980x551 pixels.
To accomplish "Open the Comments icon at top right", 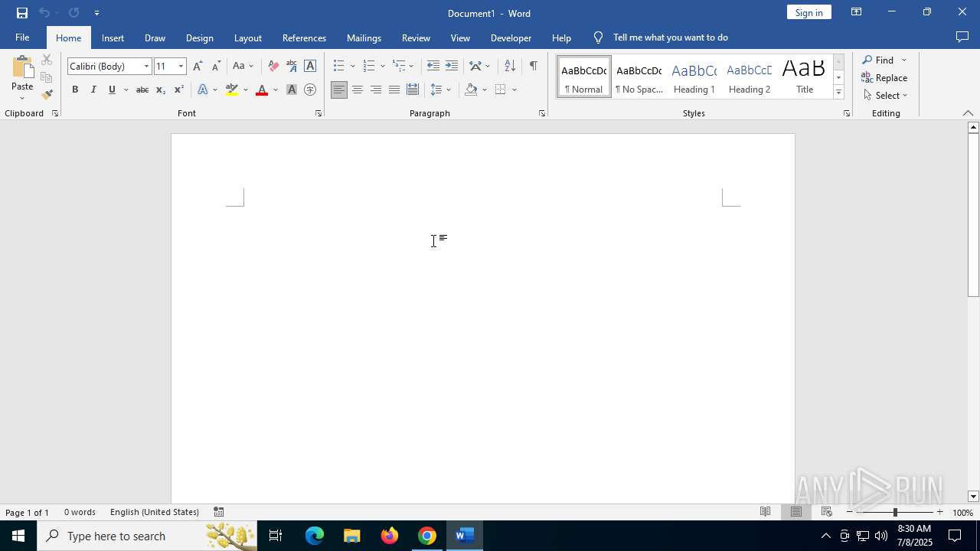I will click(962, 37).
